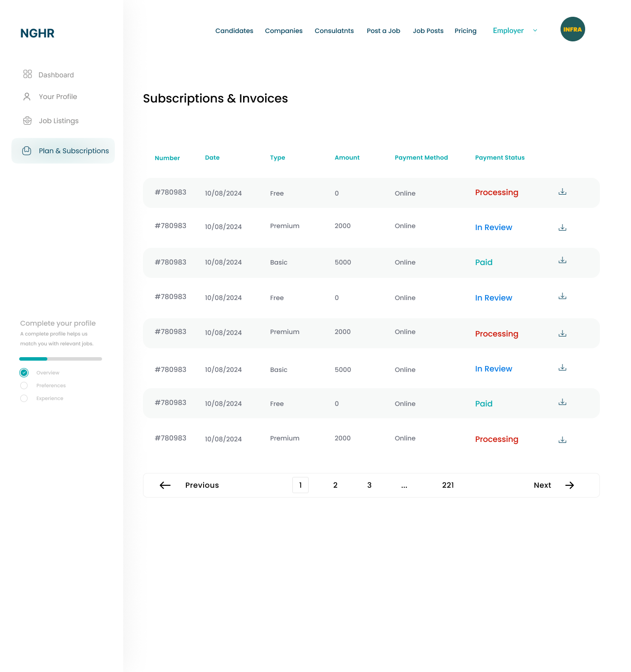Select page 1 in pagination
Viewport: 631px width, 672px height.
pyautogui.click(x=300, y=485)
